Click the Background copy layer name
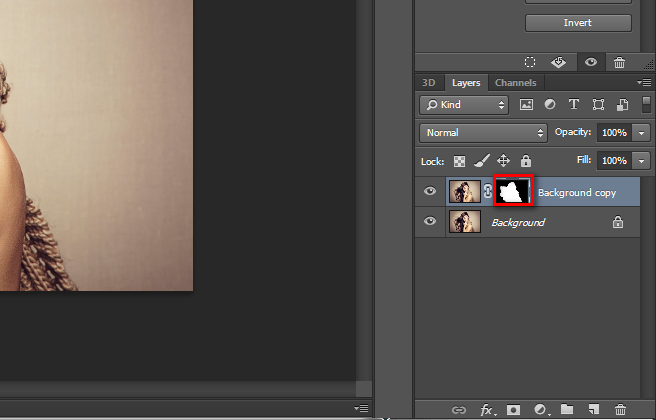The image size is (656, 420). [x=577, y=193]
